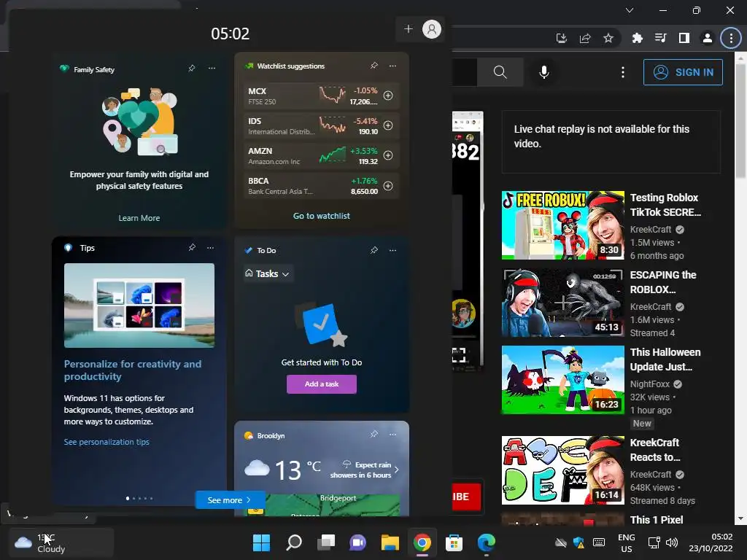
Task: Click the IDS International Distrib row
Action: point(322,125)
